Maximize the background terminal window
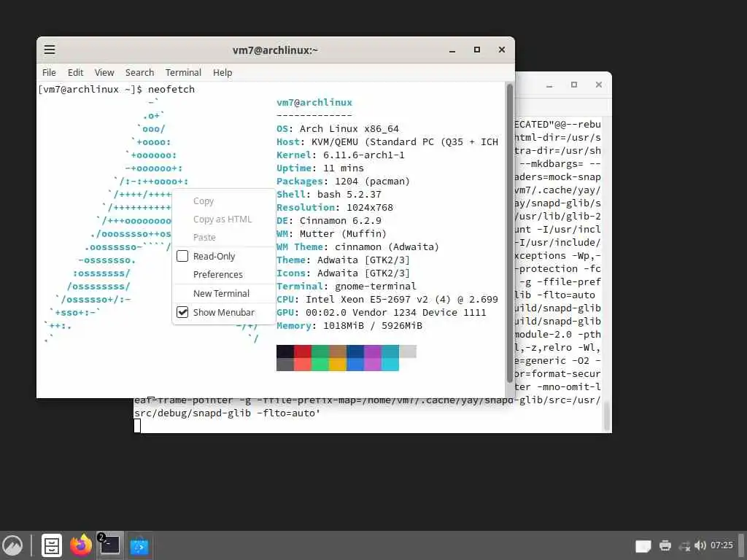The image size is (747, 560). point(574,85)
